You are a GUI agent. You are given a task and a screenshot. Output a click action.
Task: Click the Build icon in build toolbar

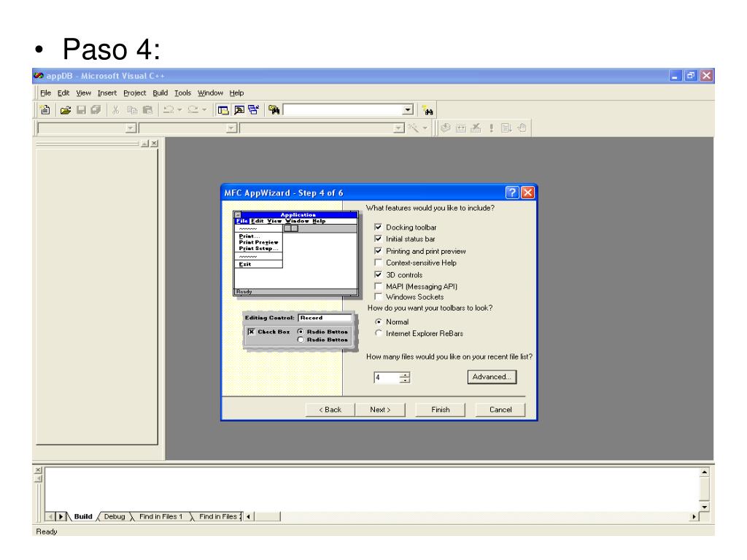[x=461, y=128]
